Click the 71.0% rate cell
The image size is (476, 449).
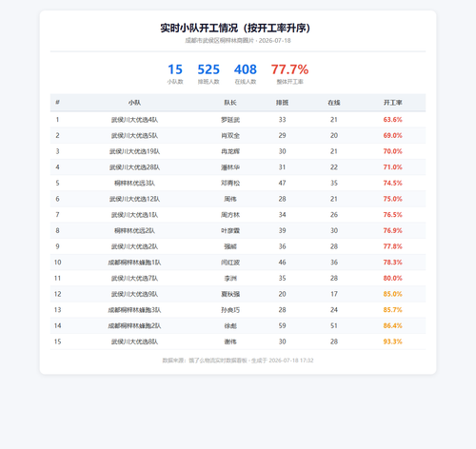(392, 167)
